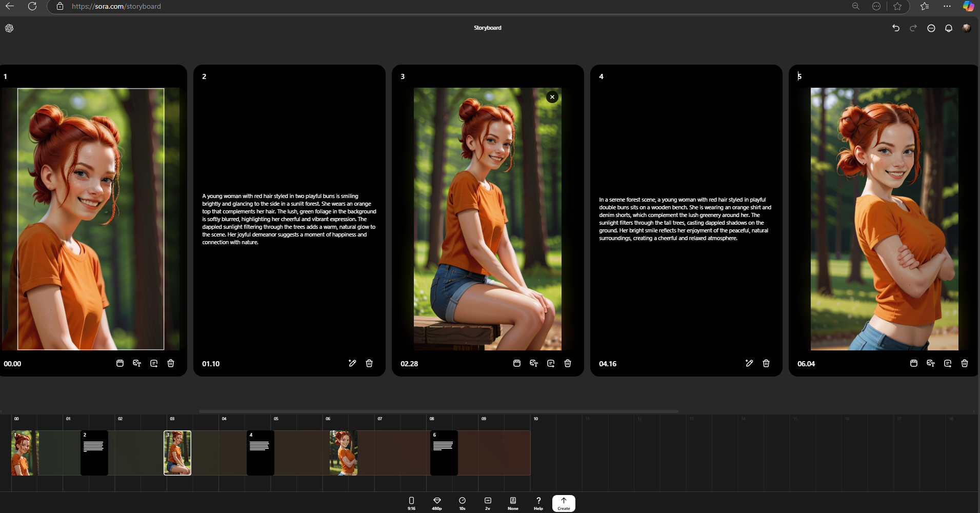Open browser favorites list icon
Screen dimensions: 980x513
[x=925, y=6]
